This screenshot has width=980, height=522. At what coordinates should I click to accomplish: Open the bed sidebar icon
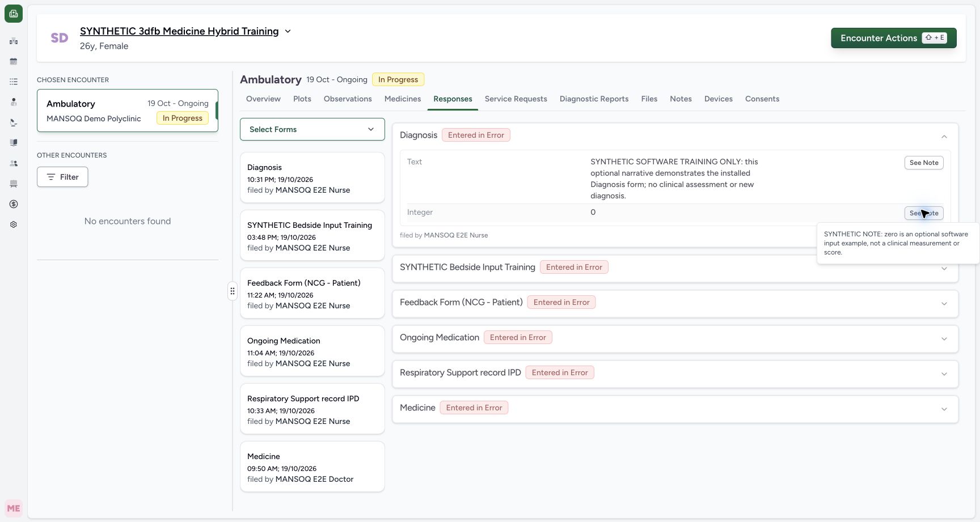click(14, 184)
